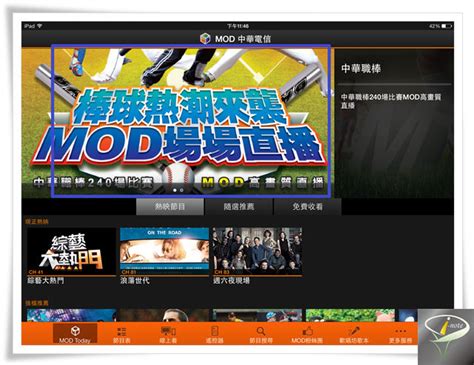Open the 節目表 program guide tab
The image size is (474, 365).
point(121,335)
